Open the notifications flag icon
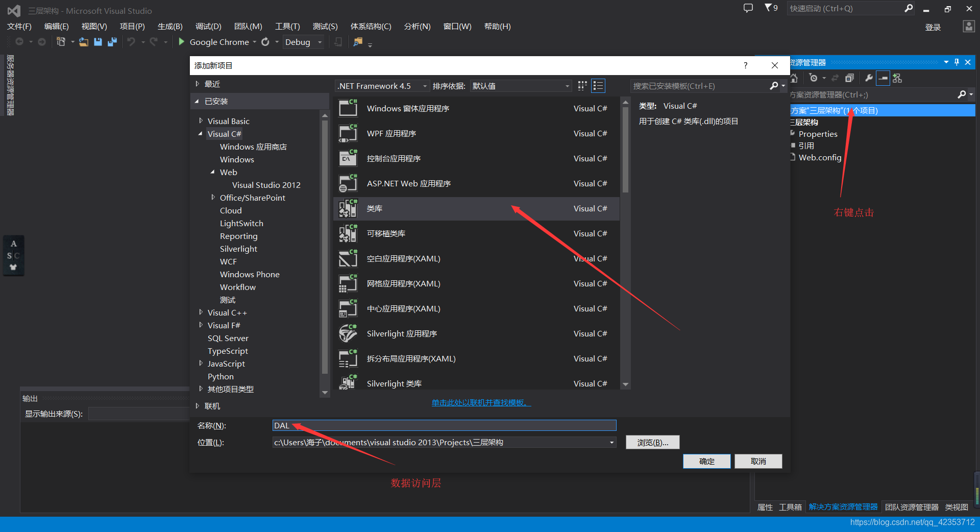The image size is (980, 532). [x=771, y=8]
